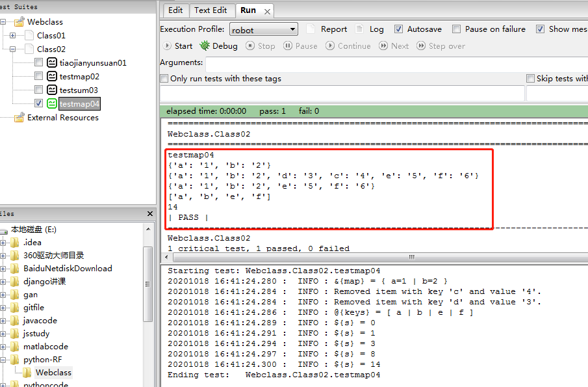Click the testsum03 test case icon
The width and height of the screenshot is (588, 387).
tap(52, 90)
